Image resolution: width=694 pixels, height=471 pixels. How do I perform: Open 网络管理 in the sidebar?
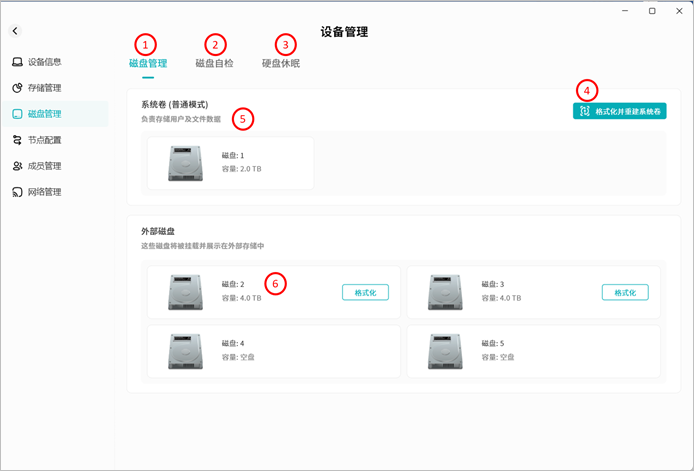pyautogui.click(x=43, y=192)
